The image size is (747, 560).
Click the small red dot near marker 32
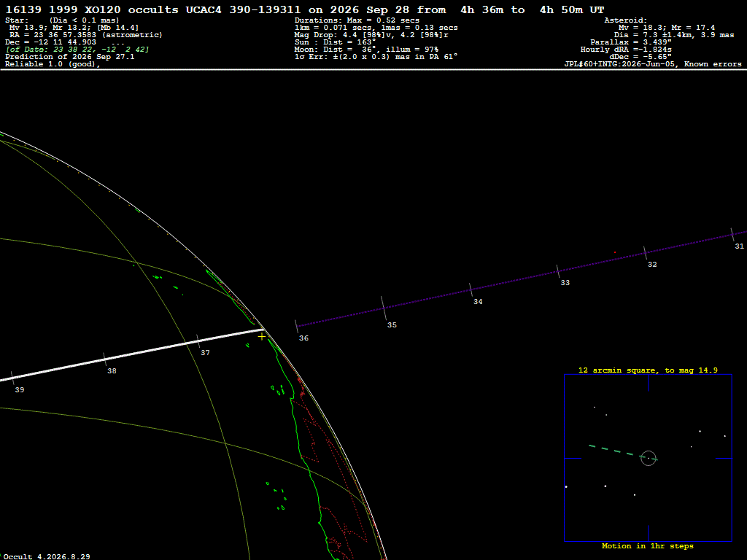click(615, 252)
